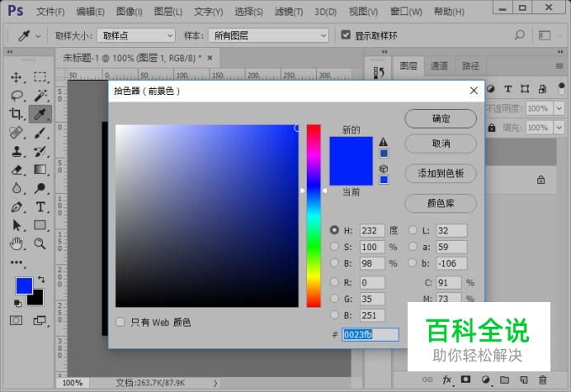This screenshot has width=571, height=392.
Task: Open 颜色库 color libraries
Action: point(441,203)
